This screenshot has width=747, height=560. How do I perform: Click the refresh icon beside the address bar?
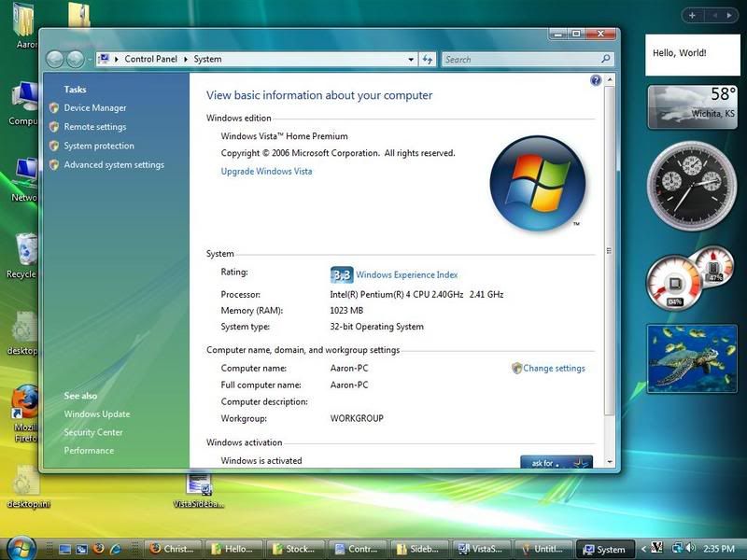[x=428, y=59]
